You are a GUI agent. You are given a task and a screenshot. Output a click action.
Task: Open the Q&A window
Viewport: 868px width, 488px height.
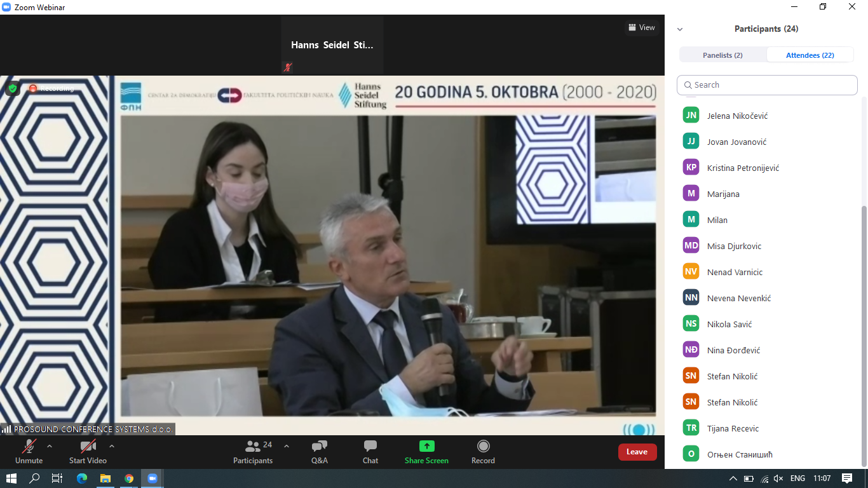(320, 452)
